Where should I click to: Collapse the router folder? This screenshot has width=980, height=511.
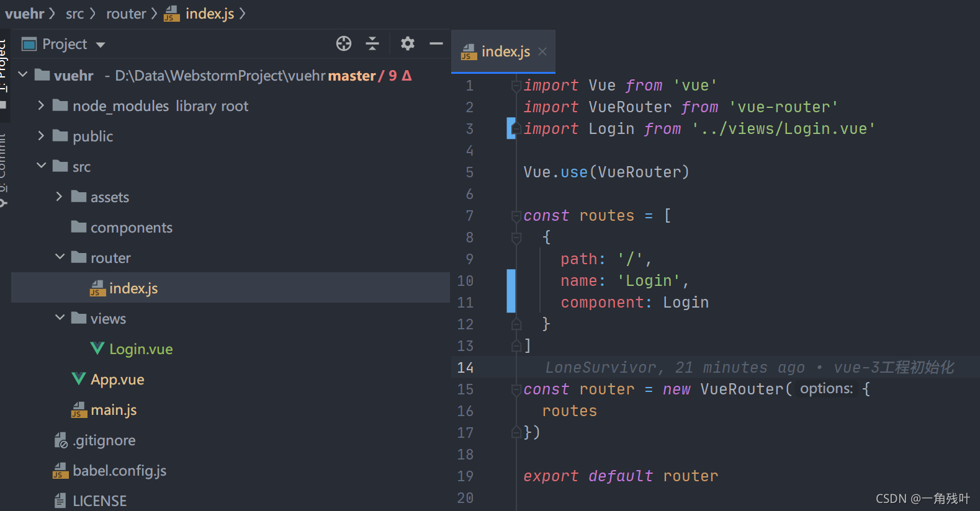point(60,257)
